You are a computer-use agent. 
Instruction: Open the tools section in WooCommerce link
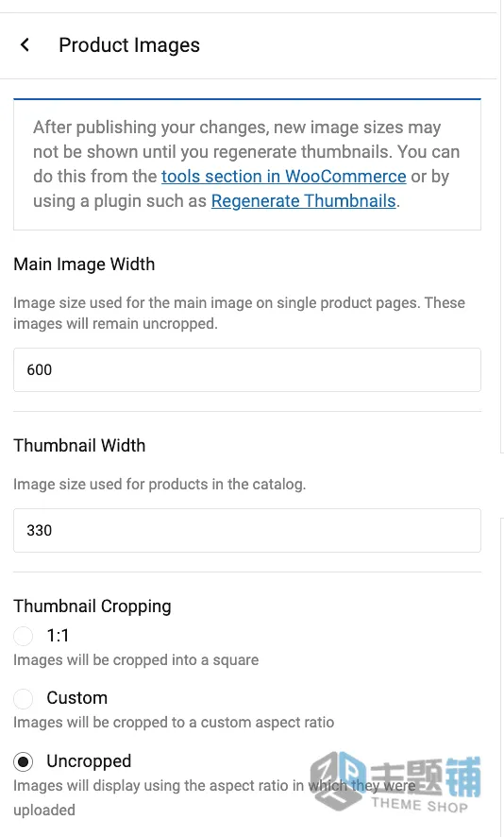[x=284, y=176]
